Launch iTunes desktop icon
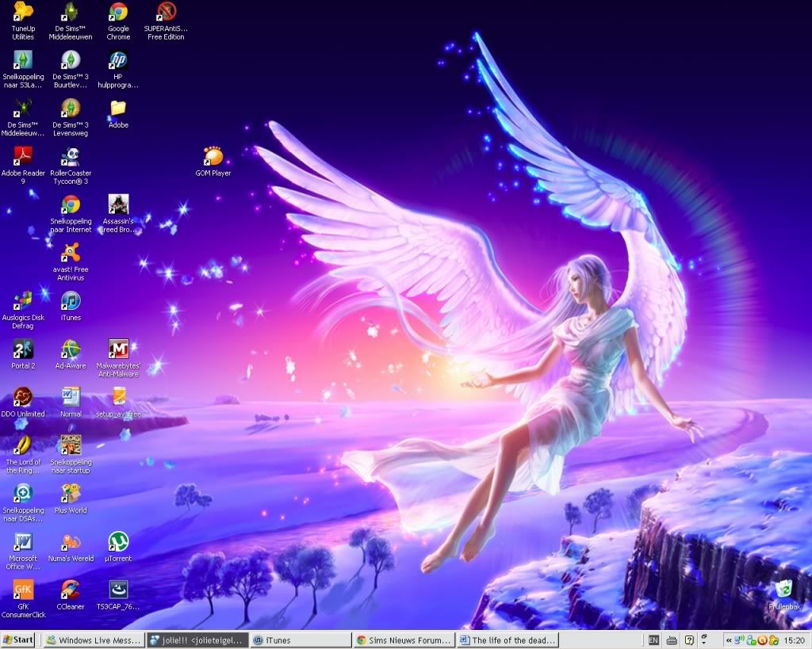Image resolution: width=812 pixels, height=649 pixels. click(x=71, y=307)
